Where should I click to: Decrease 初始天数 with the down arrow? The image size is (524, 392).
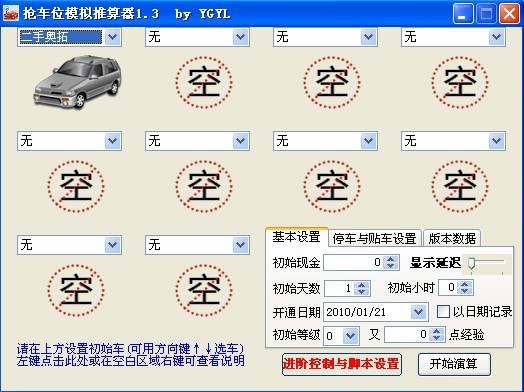coord(361,292)
